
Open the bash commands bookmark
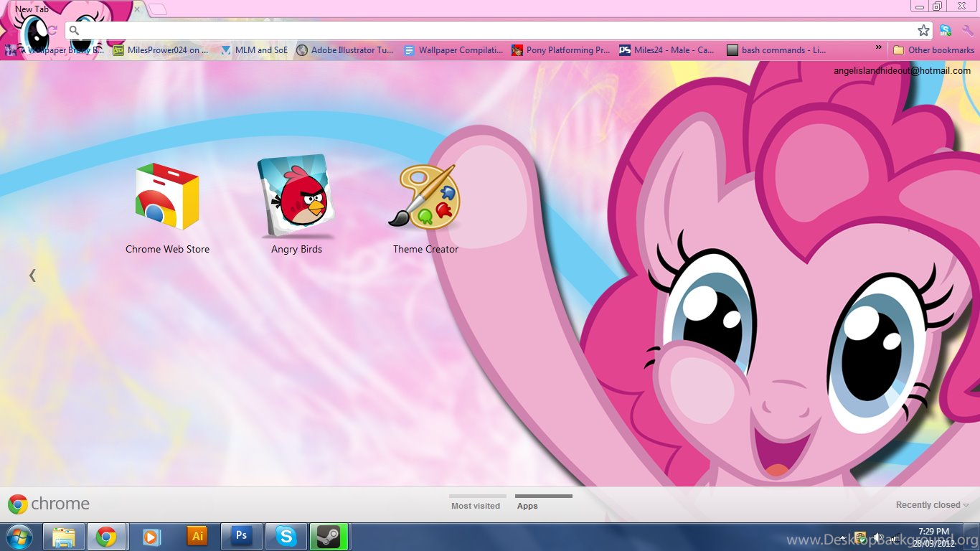776,50
